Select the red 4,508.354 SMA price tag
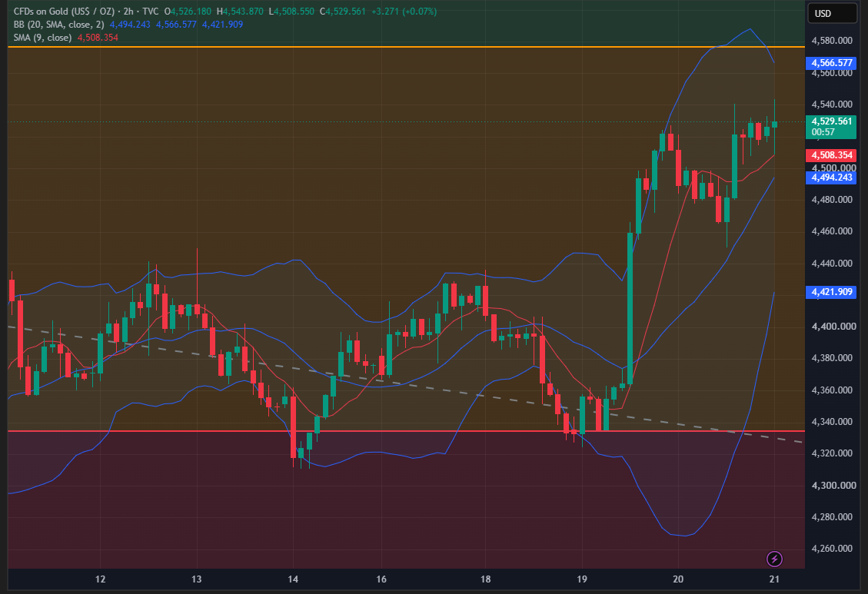The image size is (868, 594). pyautogui.click(x=831, y=155)
